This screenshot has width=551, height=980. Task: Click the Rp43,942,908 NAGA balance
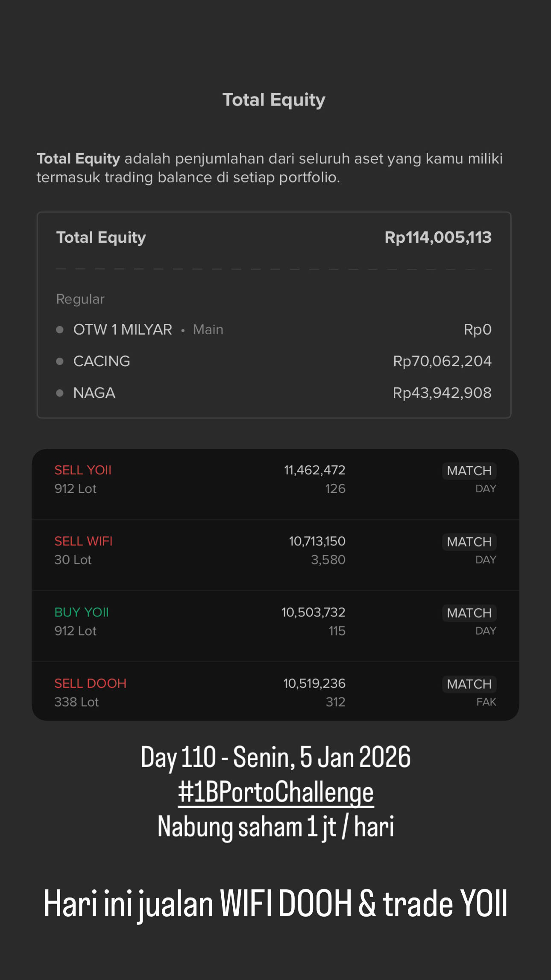point(442,393)
